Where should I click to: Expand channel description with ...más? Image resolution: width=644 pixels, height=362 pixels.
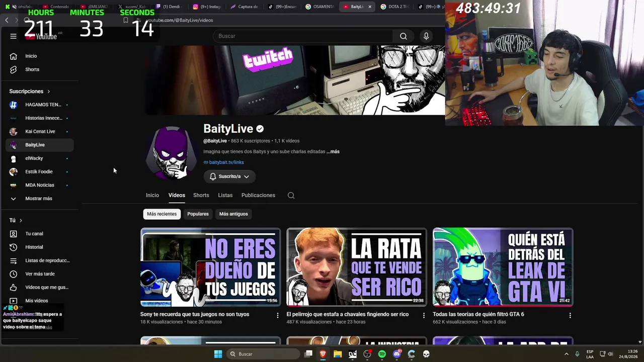click(x=333, y=152)
